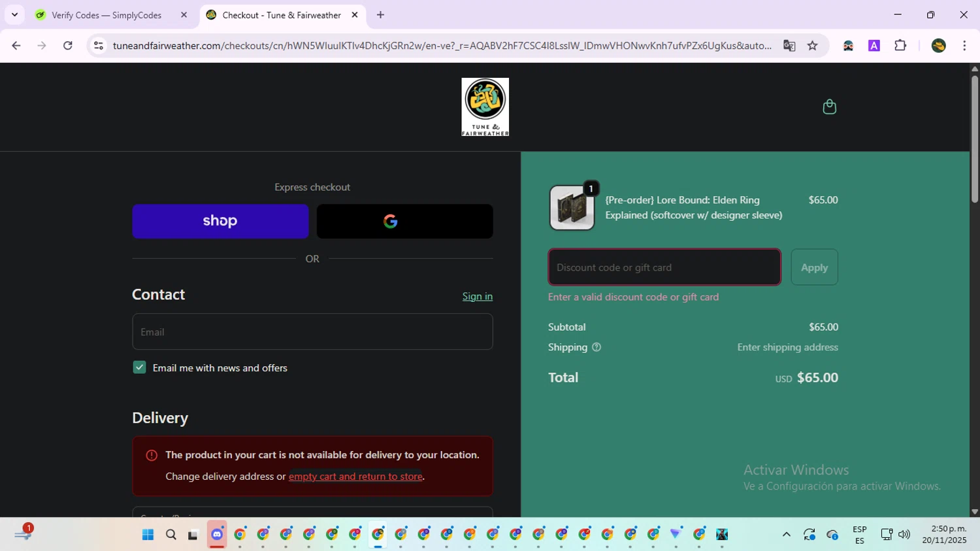Uncheck Email me with news and offers
Image resolution: width=980 pixels, height=551 pixels.
[139, 367]
